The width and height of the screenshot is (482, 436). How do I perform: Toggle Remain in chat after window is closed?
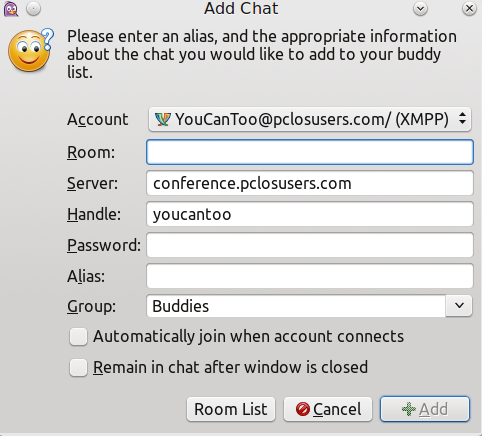pos(78,367)
